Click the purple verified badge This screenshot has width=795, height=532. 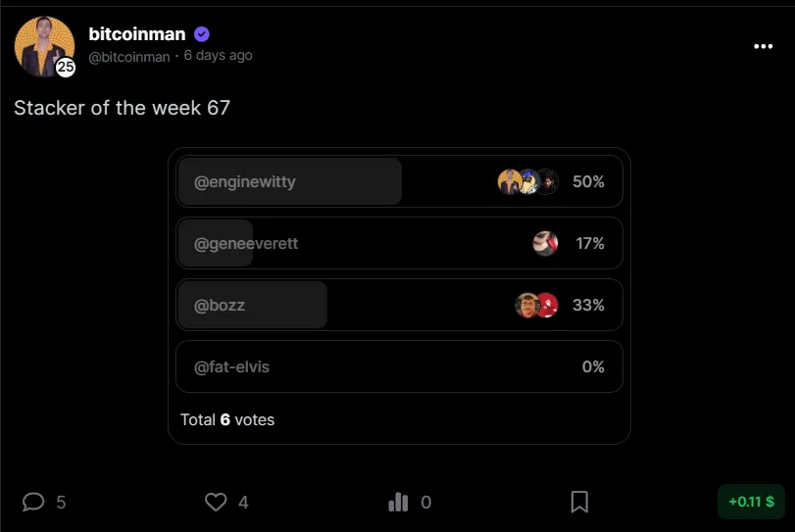(x=202, y=34)
